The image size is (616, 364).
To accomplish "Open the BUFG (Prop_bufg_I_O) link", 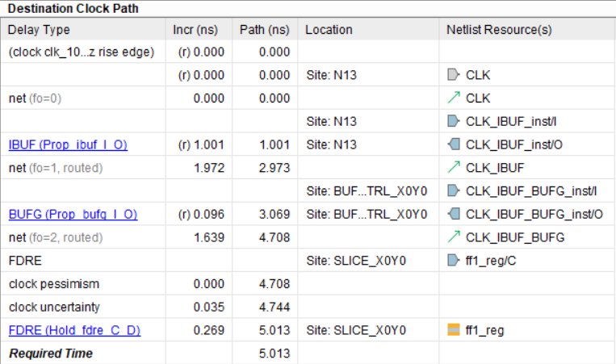I will tap(73, 215).
